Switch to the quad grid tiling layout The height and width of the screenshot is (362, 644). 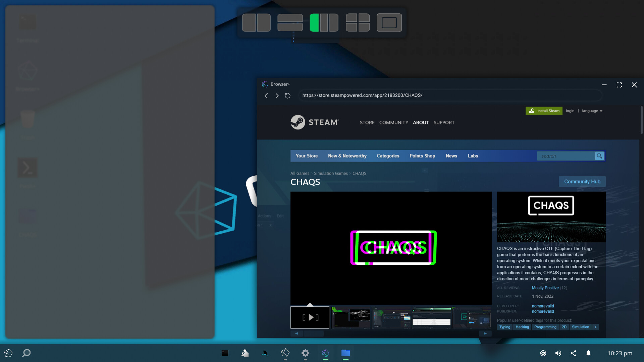[x=357, y=22]
